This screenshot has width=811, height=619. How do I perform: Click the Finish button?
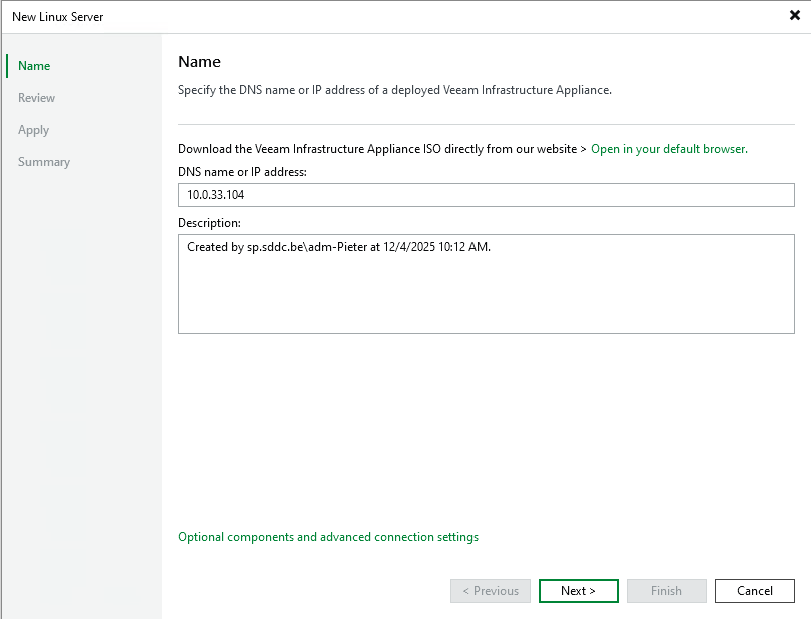point(667,591)
